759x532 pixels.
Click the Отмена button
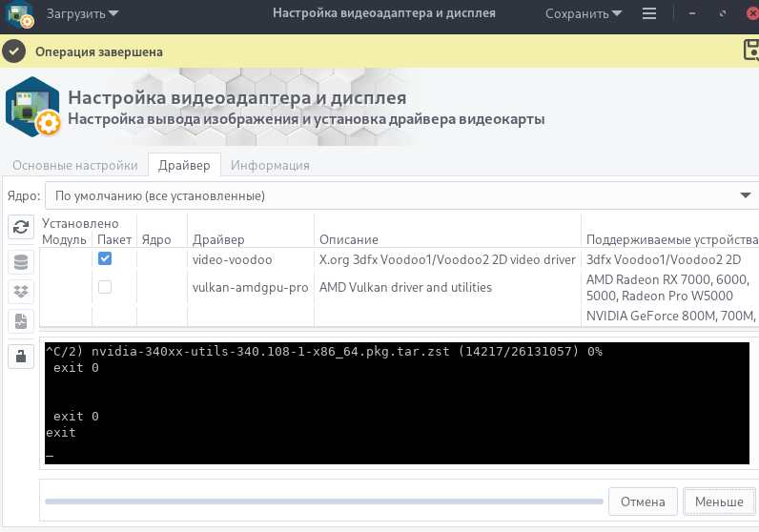642,501
